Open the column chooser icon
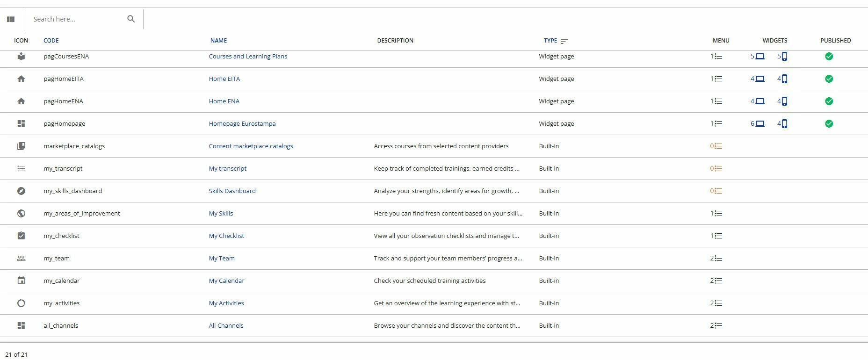The height and width of the screenshot is (360, 868). (11, 19)
